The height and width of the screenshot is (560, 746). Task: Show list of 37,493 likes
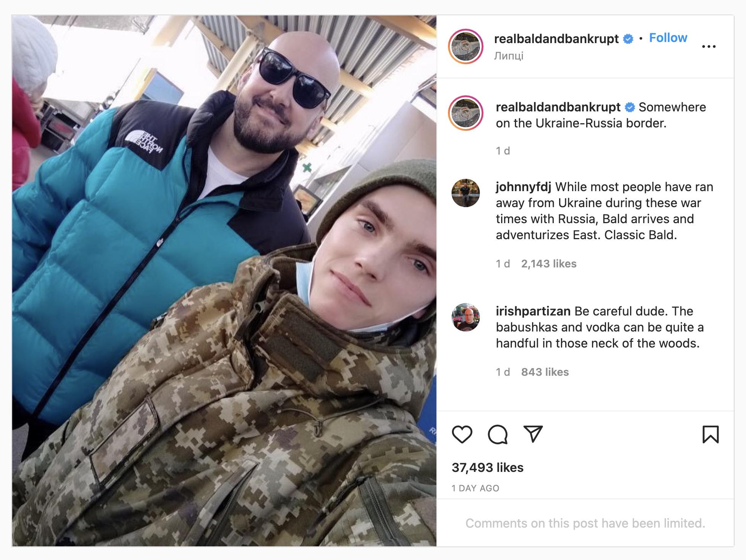pos(487,467)
